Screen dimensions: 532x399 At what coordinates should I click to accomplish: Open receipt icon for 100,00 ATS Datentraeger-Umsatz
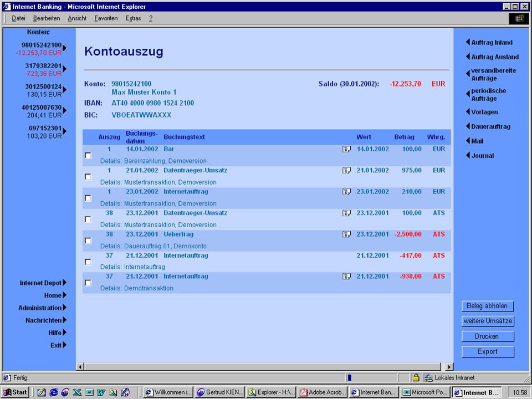[346, 213]
